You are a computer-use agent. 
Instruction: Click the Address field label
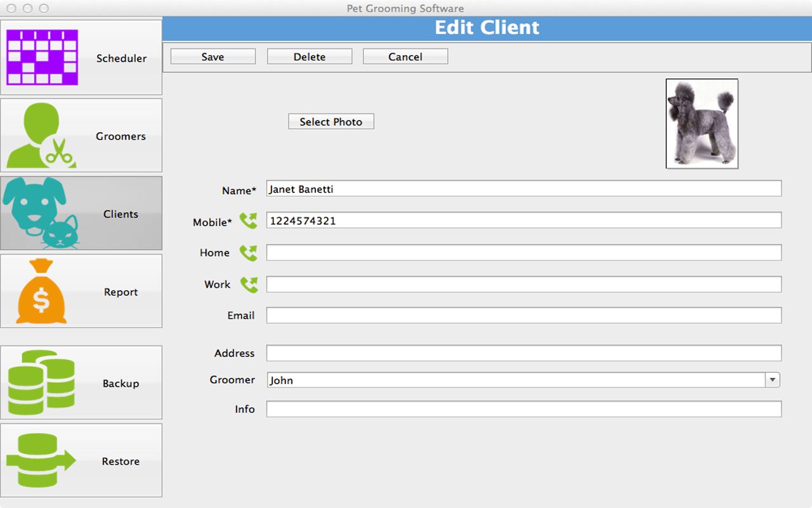(x=235, y=353)
